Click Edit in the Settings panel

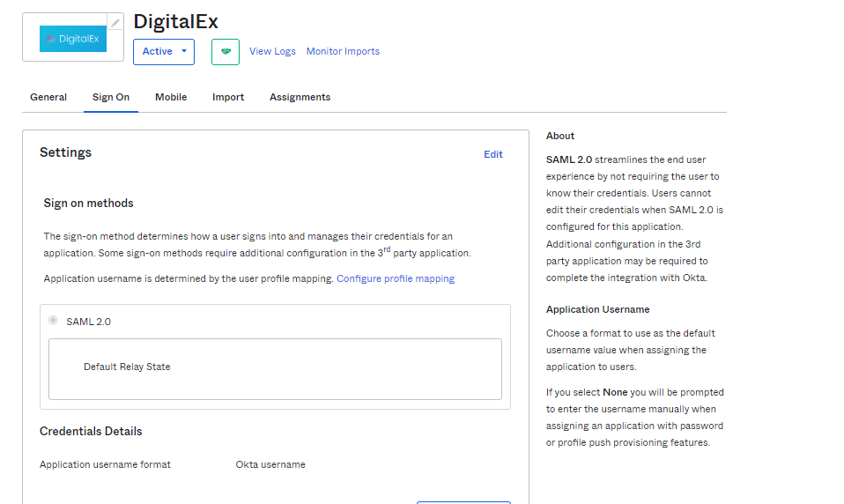click(x=492, y=155)
